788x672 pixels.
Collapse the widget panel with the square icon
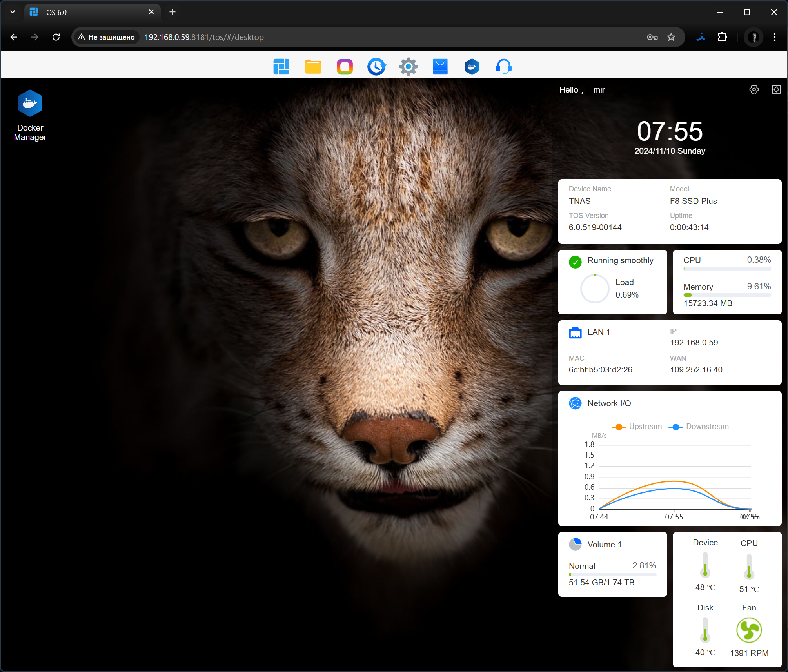776,89
